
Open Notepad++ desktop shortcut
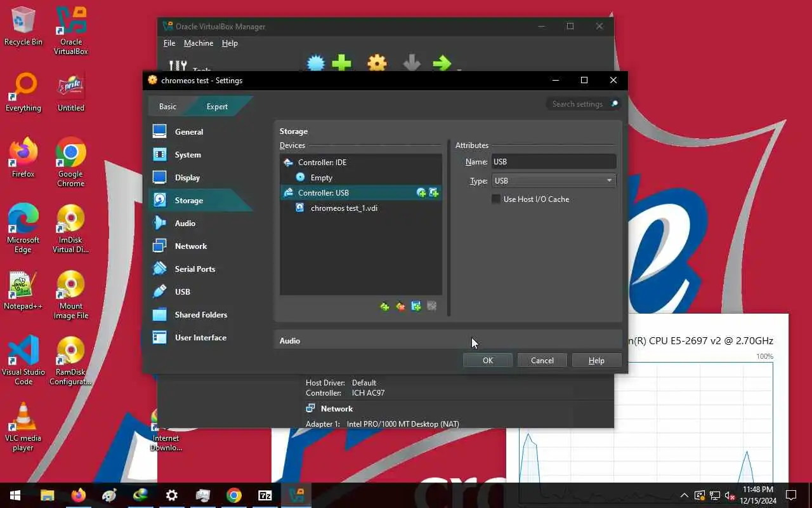click(23, 290)
